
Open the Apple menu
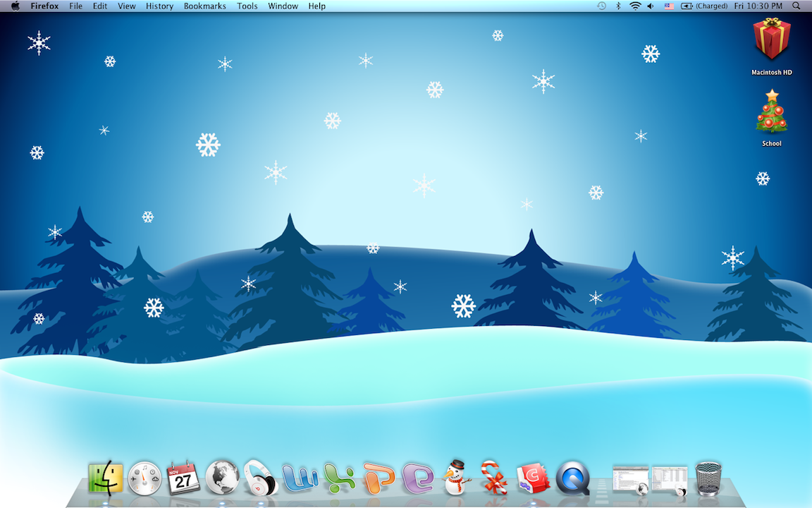click(15, 6)
